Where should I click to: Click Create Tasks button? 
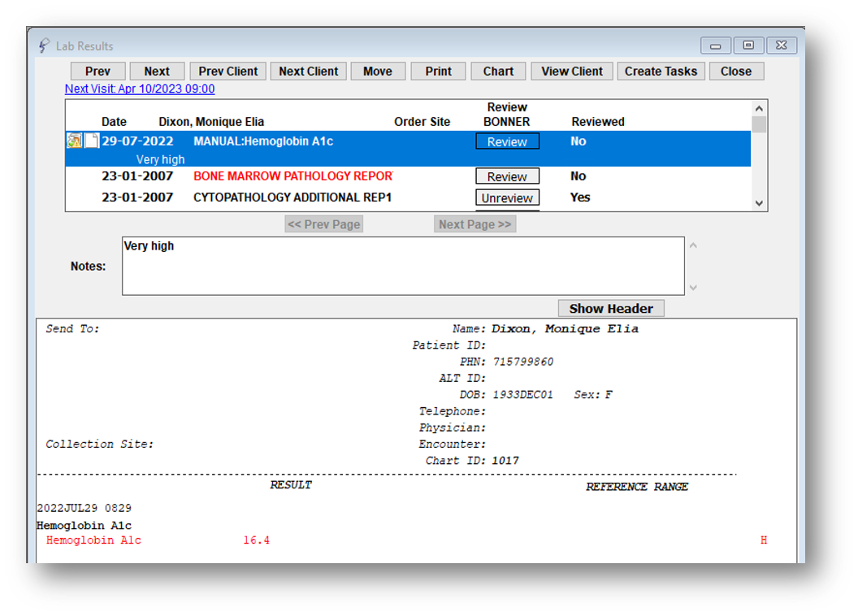point(661,72)
